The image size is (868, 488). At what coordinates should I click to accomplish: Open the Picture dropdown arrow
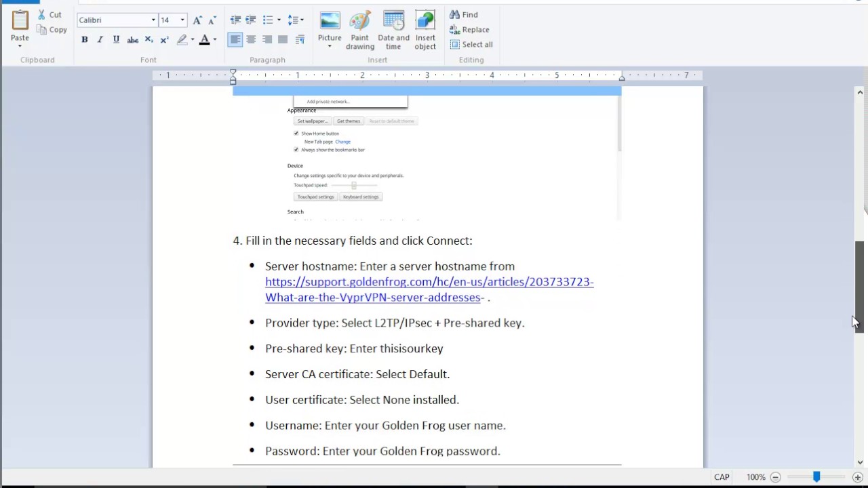[x=330, y=47]
